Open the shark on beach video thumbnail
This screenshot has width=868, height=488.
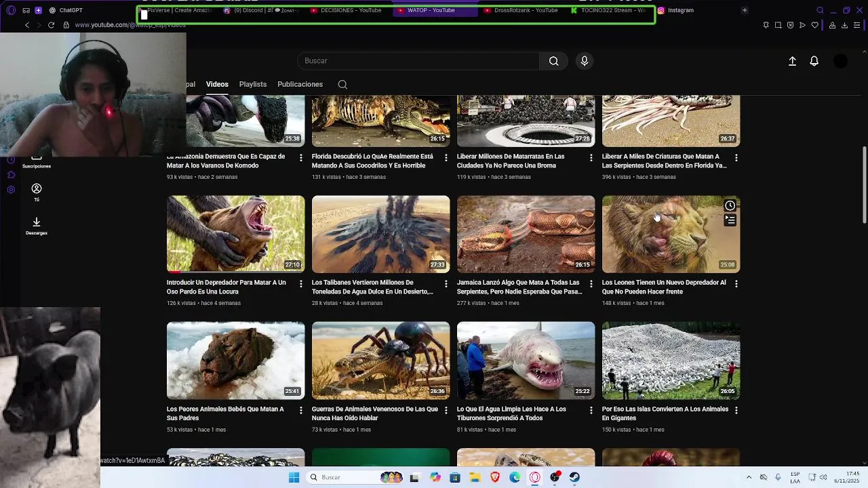point(526,361)
